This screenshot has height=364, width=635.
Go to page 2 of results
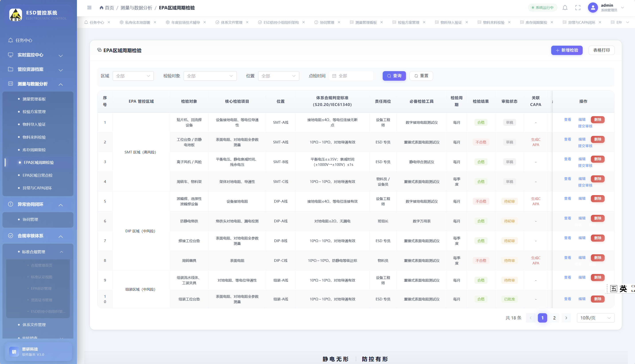pyautogui.click(x=554, y=318)
